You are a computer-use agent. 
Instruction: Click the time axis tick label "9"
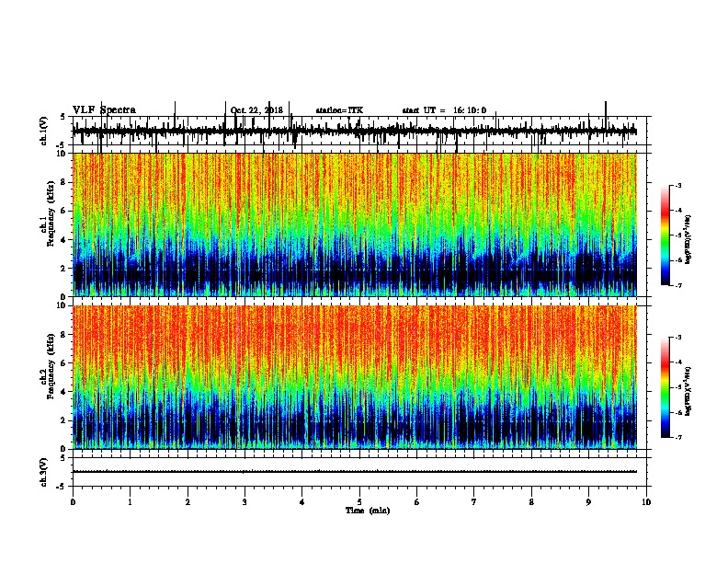588,502
